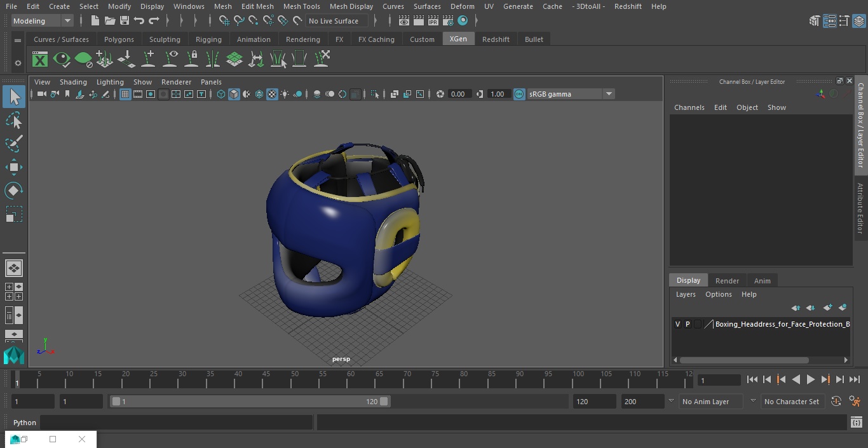Activate the Move tool in toolbox
The image size is (868, 448).
(x=14, y=168)
